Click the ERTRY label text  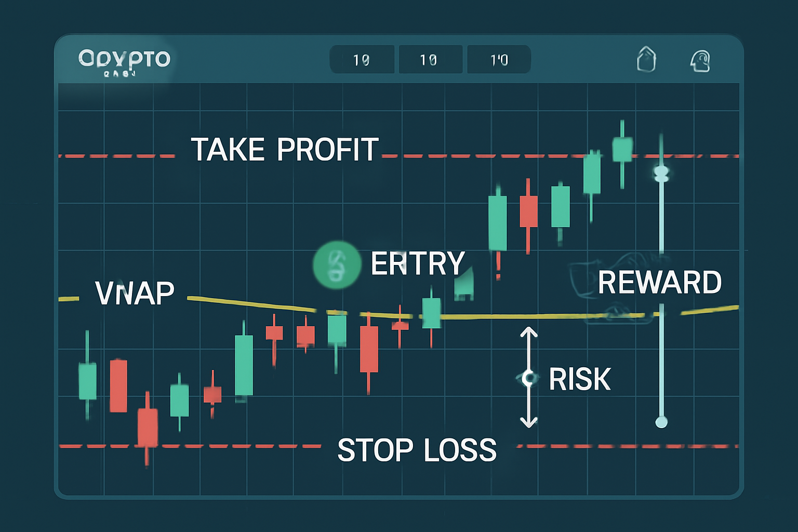point(417,263)
